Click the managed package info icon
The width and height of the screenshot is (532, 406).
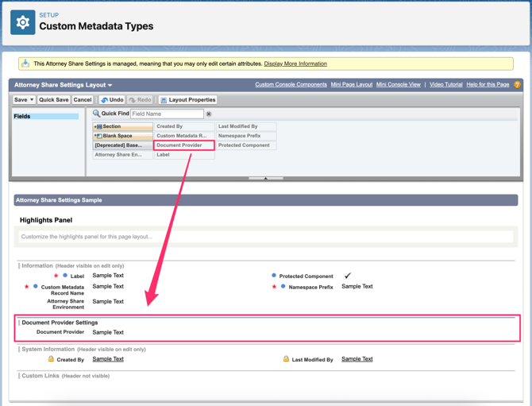tap(25, 64)
